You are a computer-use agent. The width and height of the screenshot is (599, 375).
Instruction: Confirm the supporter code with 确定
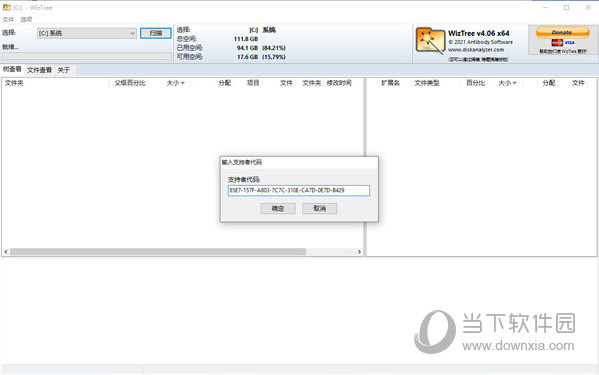pyautogui.click(x=278, y=208)
